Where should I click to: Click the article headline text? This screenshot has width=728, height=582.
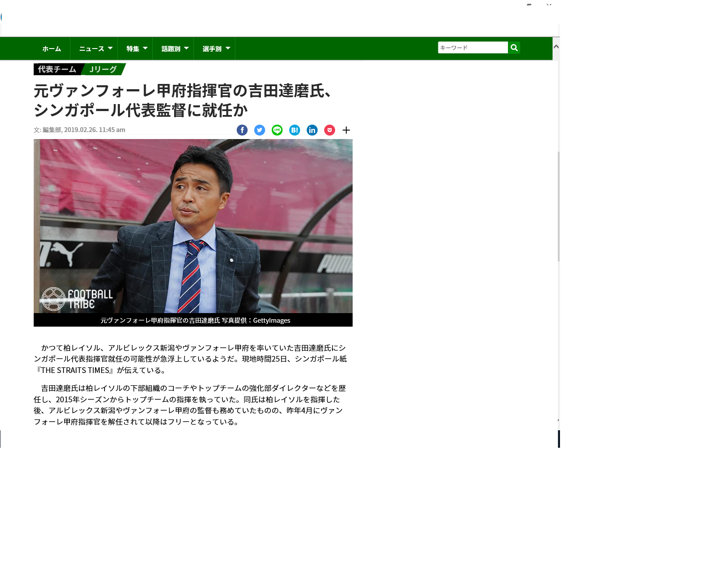(184, 101)
